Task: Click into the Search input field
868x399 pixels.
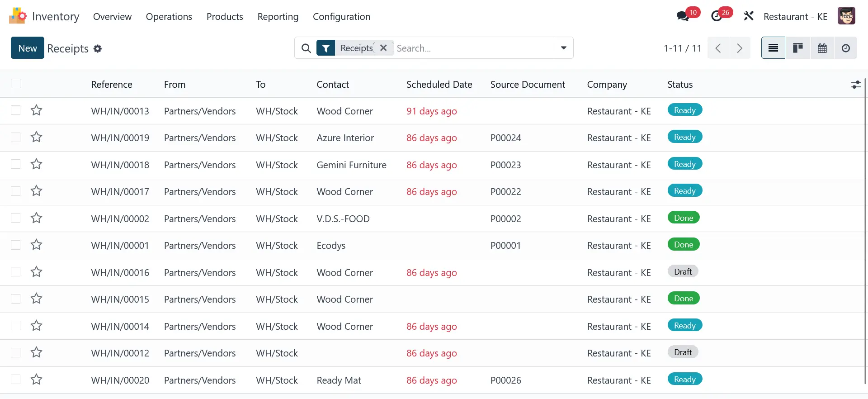Action: 472,48
